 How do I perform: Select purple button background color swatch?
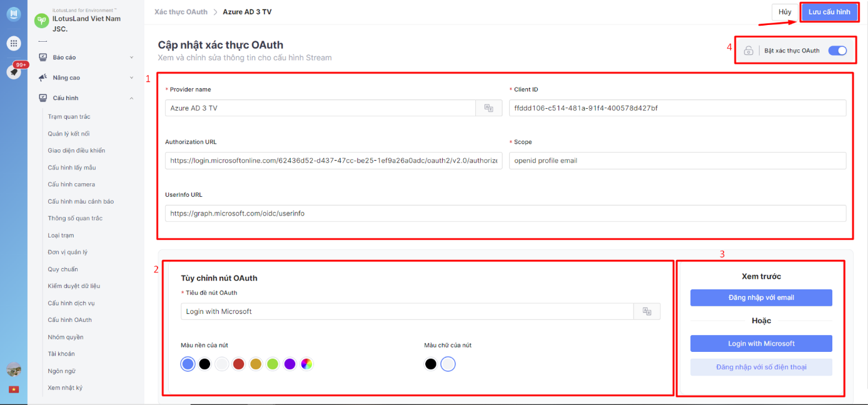point(290,364)
